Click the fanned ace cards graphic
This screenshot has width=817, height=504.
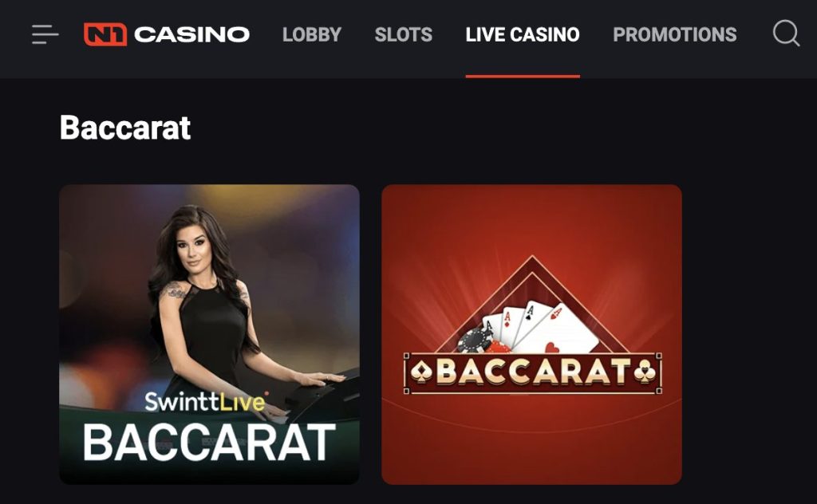coord(539,328)
